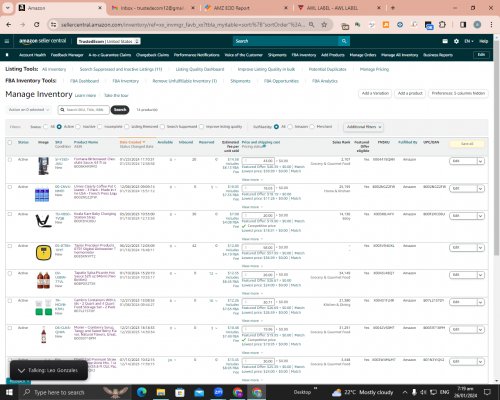View site information icon in address bar

click(53, 25)
